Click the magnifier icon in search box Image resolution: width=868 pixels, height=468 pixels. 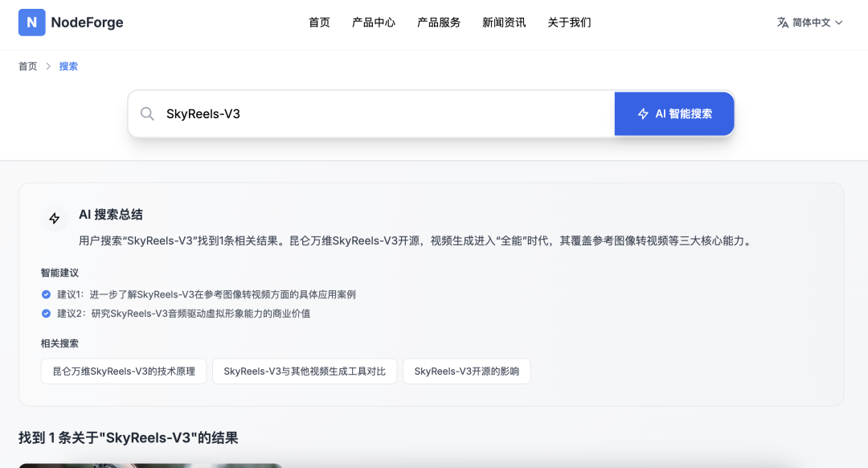tap(147, 113)
